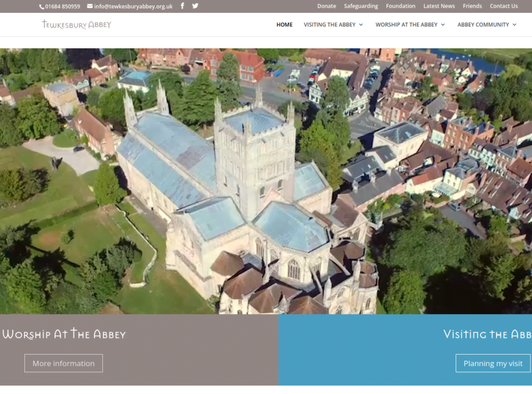Open the Abbey's Facebook page icon

tap(182, 6)
